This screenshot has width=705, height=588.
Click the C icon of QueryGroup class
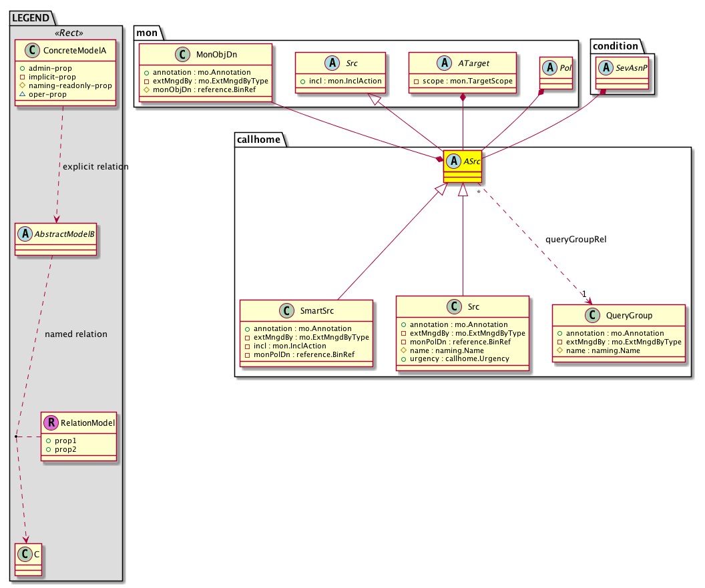pos(592,316)
